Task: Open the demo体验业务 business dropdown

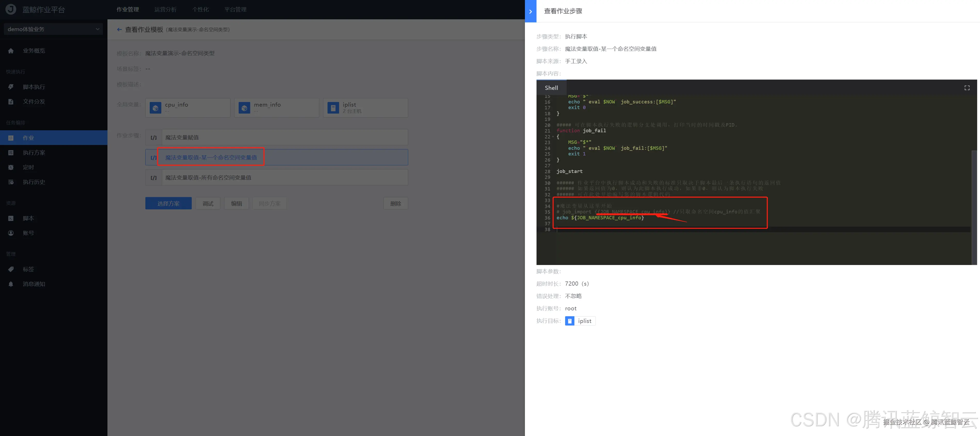Action: (x=53, y=29)
